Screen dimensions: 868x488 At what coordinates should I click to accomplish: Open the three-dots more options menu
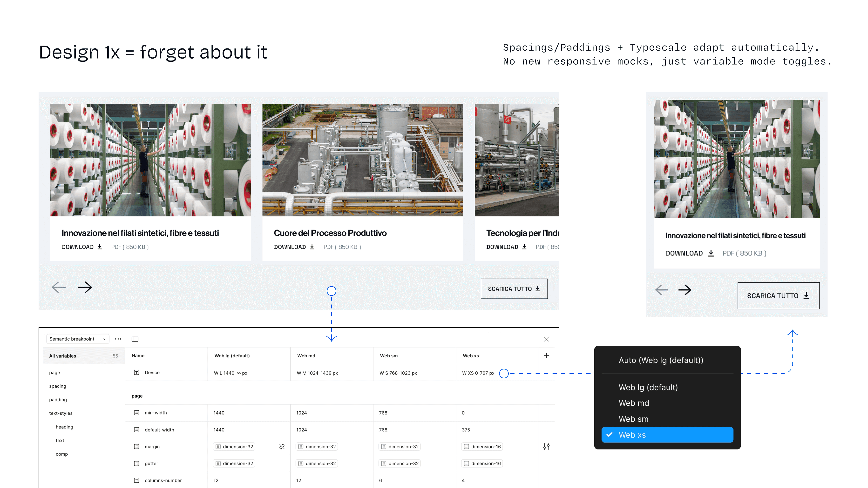[x=118, y=339]
